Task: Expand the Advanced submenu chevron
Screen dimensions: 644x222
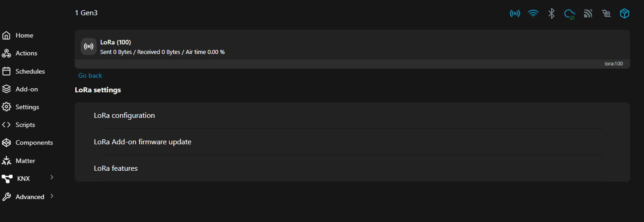Action: tap(52, 196)
